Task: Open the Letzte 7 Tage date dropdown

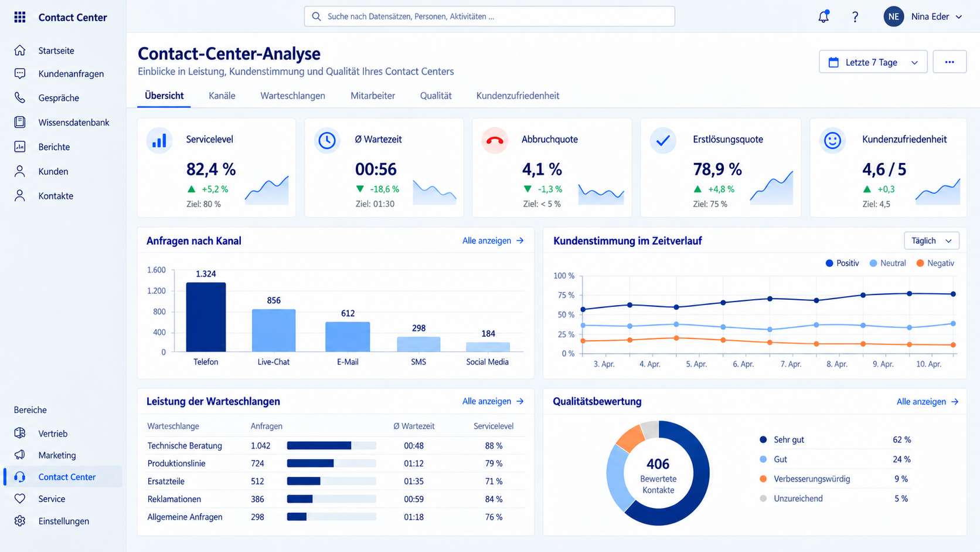Action: 873,62
